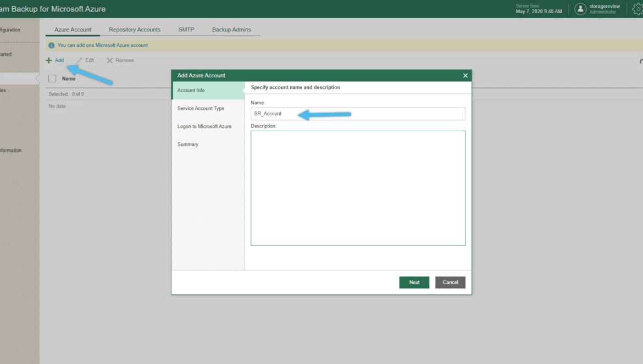This screenshot has height=364, width=643.
Task: Close the Add Azure Account dialog
Action: (465, 75)
